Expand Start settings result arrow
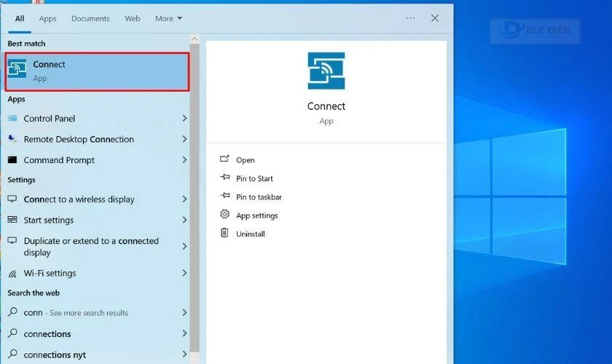Viewport: 612px width, 364px height. pyautogui.click(x=184, y=220)
